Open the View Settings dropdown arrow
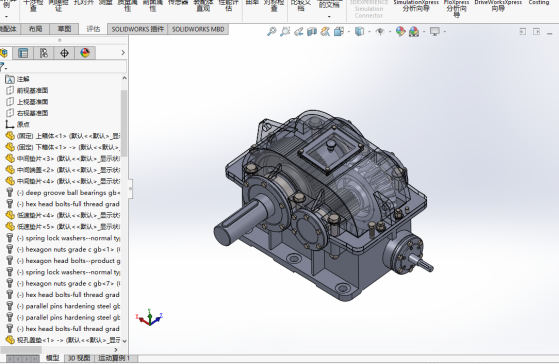This screenshot has width=559, height=364. pos(445,32)
